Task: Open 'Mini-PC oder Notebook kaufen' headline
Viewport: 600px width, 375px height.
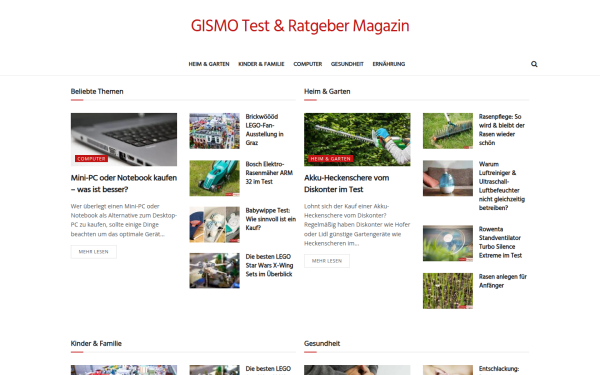Action: (x=124, y=183)
